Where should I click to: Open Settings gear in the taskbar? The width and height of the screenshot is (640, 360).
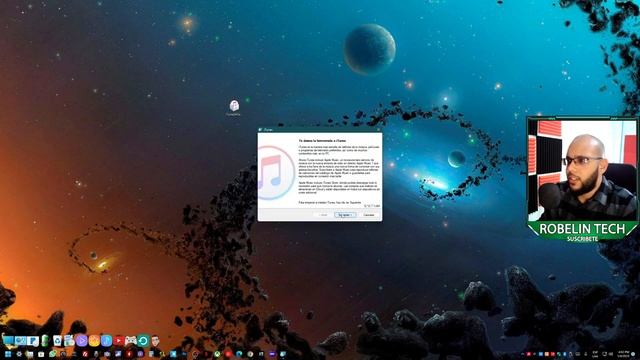(x=19, y=354)
